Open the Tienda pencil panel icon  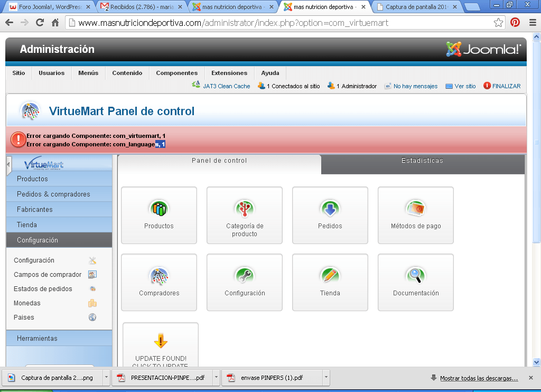(x=330, y=276)
